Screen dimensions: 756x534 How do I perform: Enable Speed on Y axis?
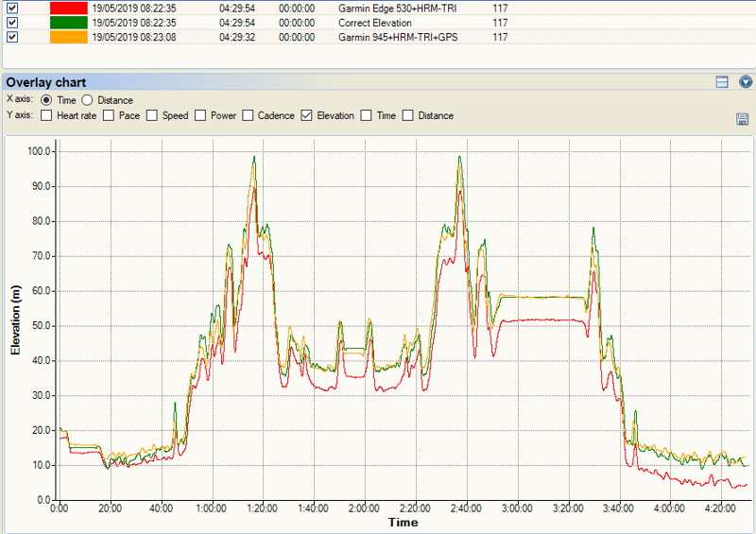pyautogui.click(x=152, y=115)
